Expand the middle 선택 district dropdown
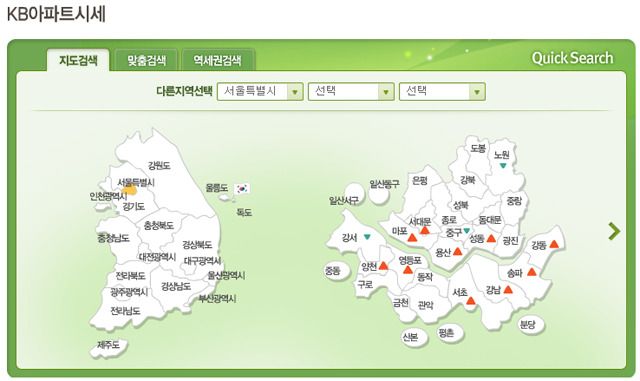The image size is (640, 381). [351, 91]
